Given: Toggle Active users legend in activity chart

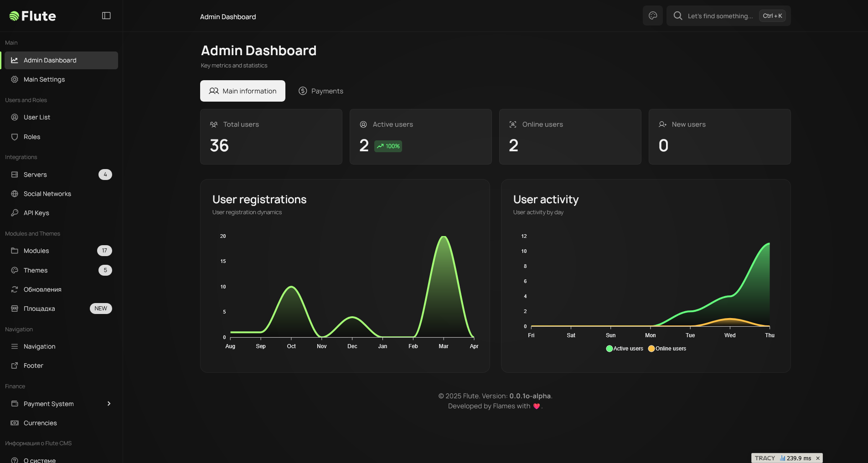Looking at the screenshot, I should coord(625,349).
